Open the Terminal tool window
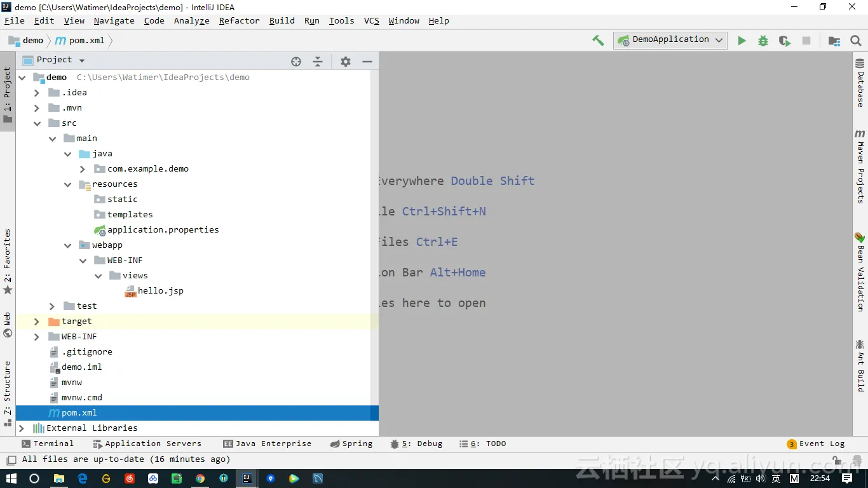This screenshot has height=488, width=868. 48,444
